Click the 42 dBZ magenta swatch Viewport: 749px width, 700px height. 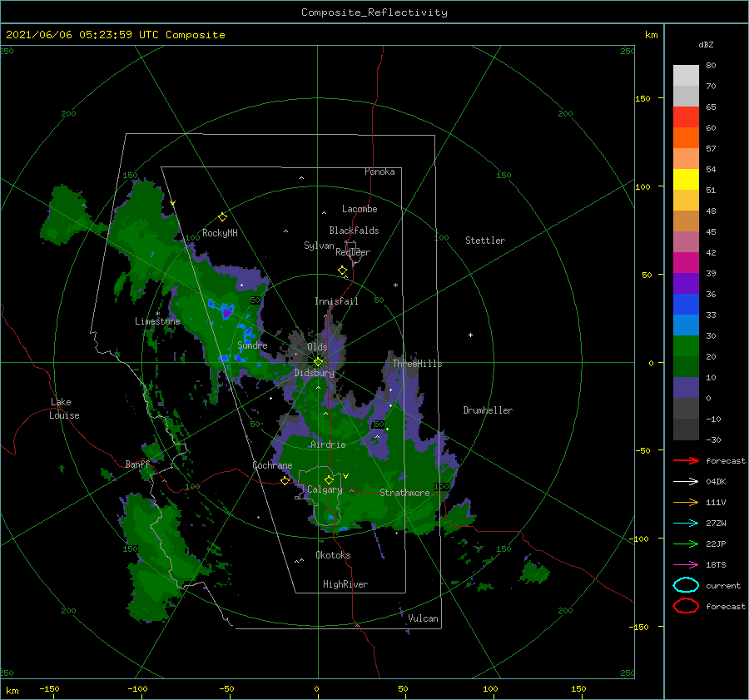click(x=686, y=262)
